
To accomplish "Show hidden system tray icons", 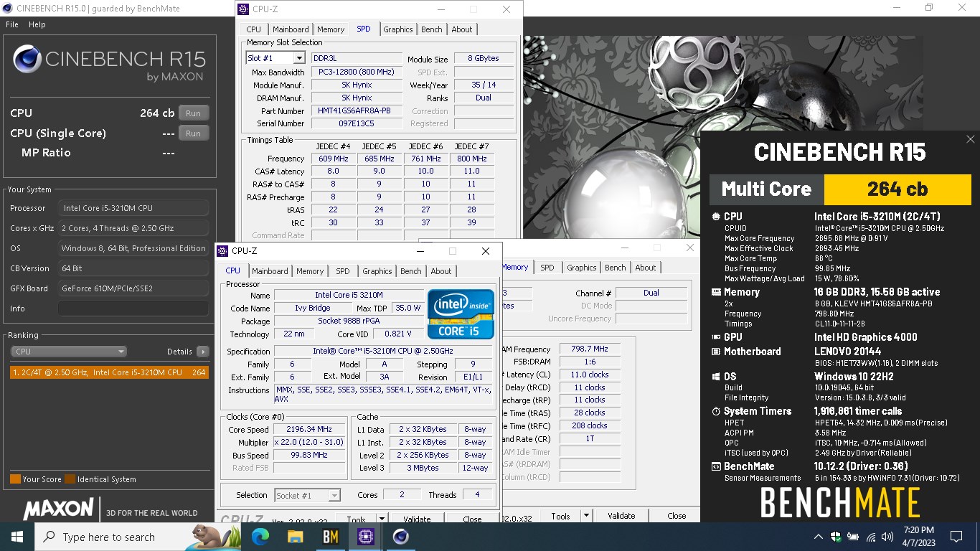I will coord(819,537).
